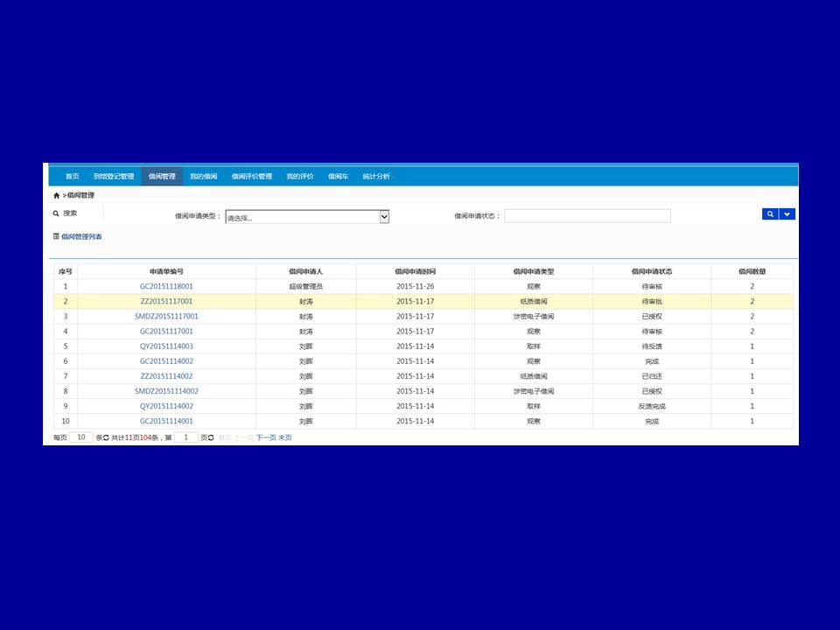This screenshot has width=840, height=630.
Task: Click status 待审核 in row 1
Action: [x=652, y=287]
